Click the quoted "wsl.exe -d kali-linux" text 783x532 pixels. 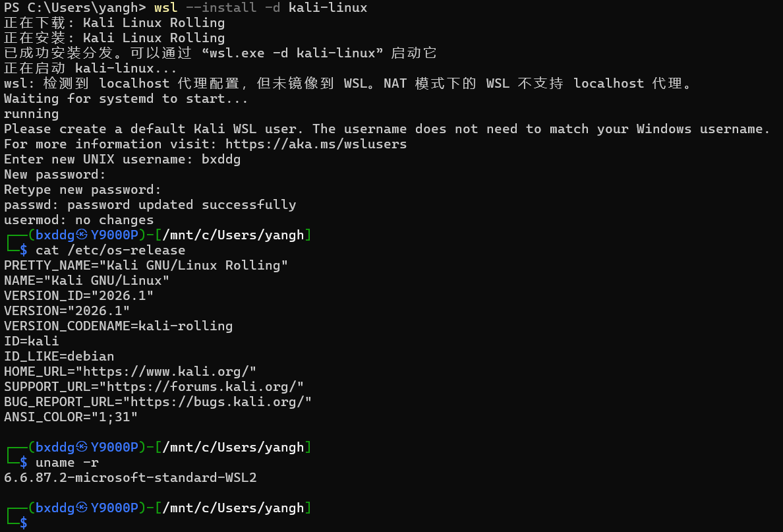[297, 53]
